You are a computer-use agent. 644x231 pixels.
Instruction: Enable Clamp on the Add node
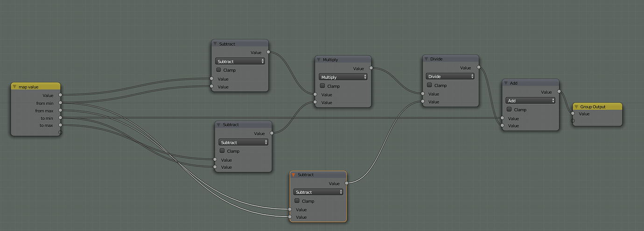click(x=510, y=109)
